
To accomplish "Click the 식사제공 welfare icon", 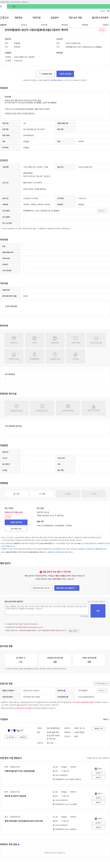I will coord(76,356).
